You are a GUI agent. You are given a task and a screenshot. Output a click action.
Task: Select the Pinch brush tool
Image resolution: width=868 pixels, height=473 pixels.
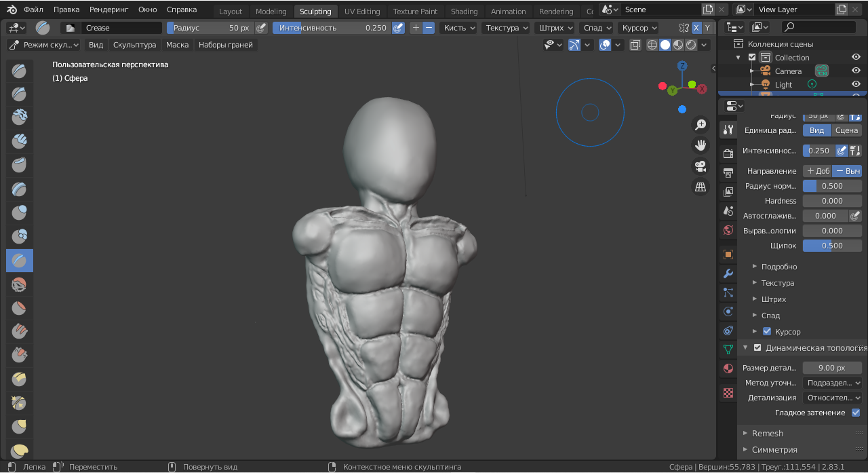20,403
